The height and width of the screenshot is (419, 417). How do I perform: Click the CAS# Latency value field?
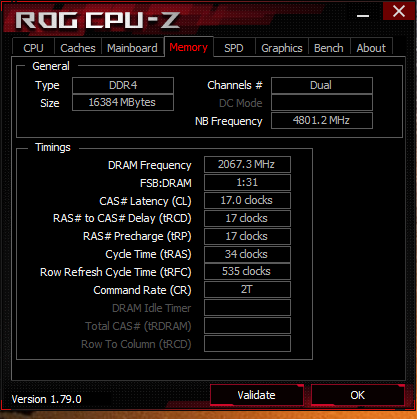tap(247, 200)
